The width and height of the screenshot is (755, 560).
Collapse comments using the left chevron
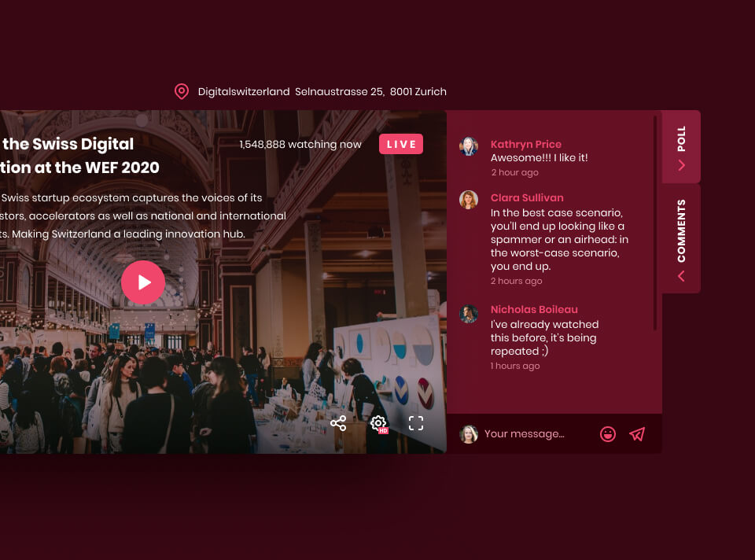[x=681, y=276]
